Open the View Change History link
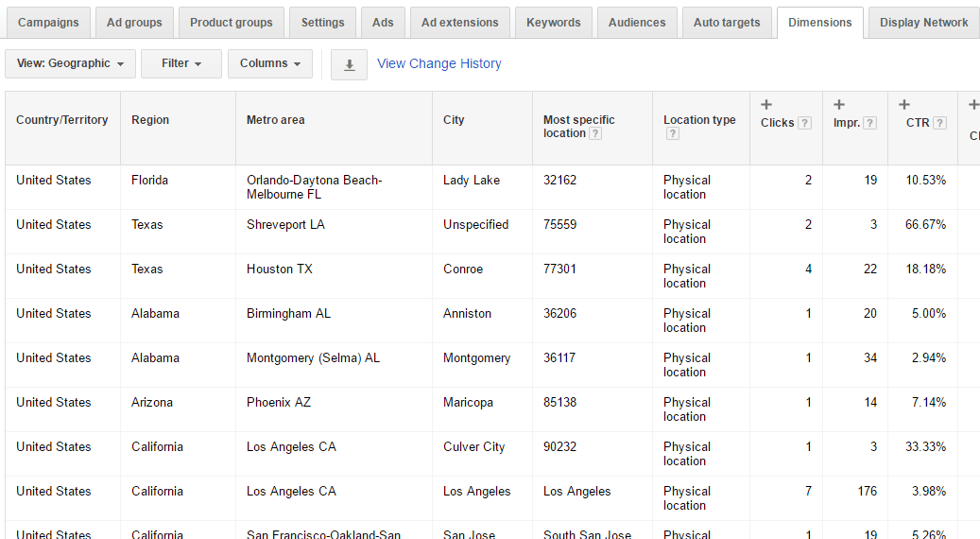Screen dimensions: 980x539 tap(438, 63)
